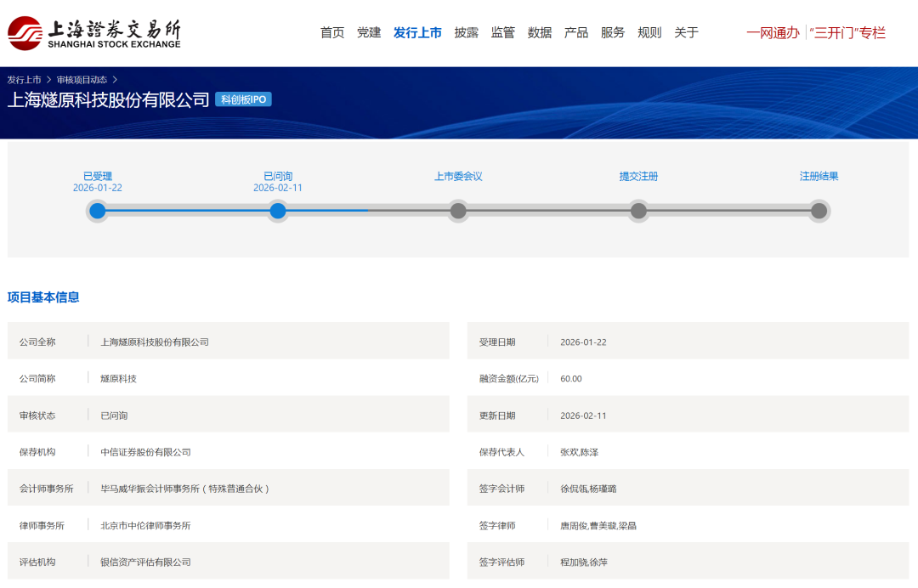Visit the "三开门"专栏 link
This screenshot has height=588, width=918.
coord(847,33)
